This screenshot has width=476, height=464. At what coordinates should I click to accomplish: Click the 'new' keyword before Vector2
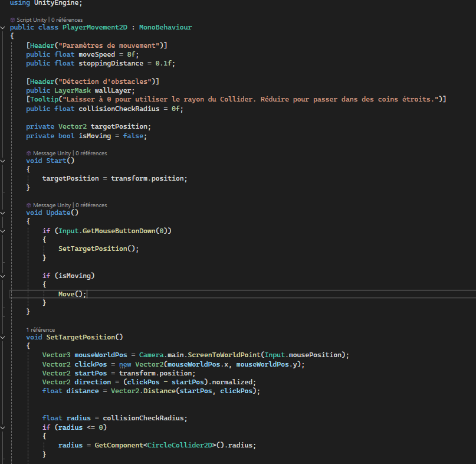coord(125,364)
